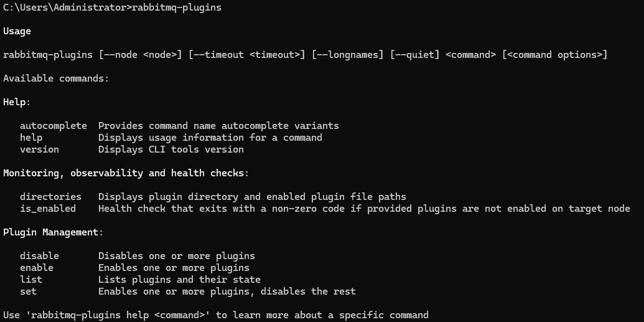Click the "[<command options>]" text

pos(554,55)
